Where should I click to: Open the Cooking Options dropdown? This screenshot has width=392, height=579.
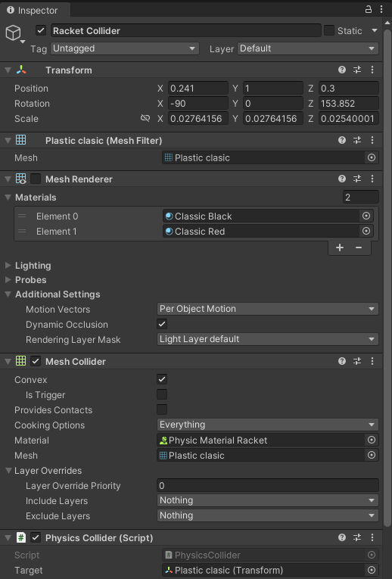coord(268,425)
